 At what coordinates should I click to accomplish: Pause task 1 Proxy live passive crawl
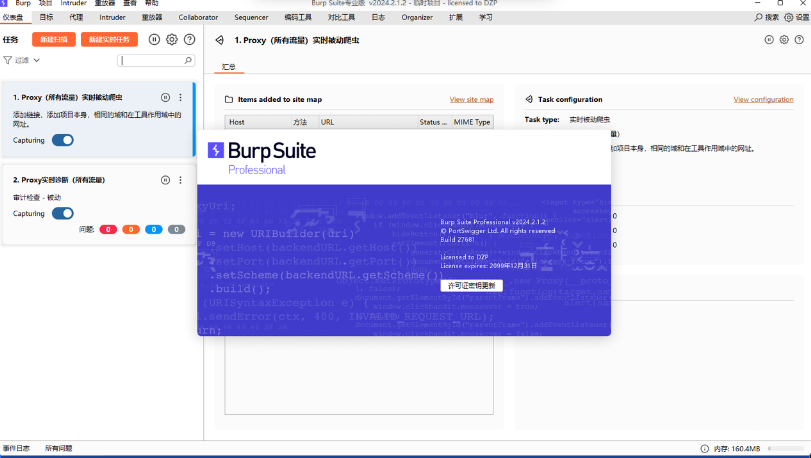(x=165, y=97)
